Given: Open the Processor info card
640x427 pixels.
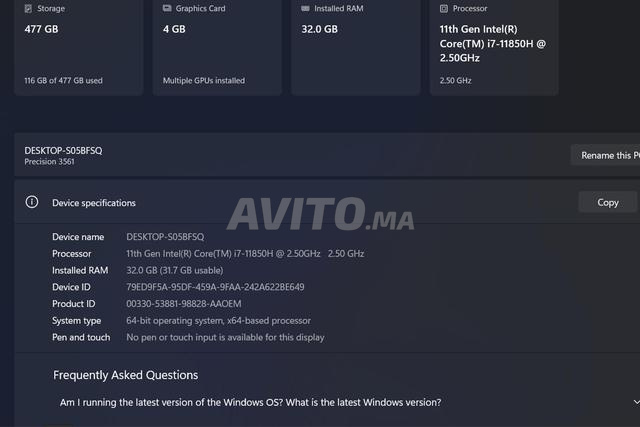Looking at the screenshot, I should pos(494,50).
